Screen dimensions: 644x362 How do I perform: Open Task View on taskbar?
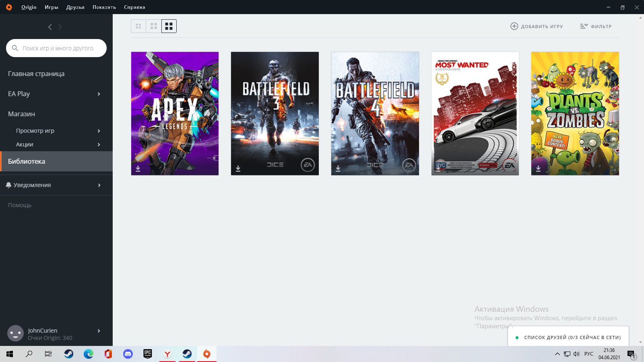pos(48,354)
